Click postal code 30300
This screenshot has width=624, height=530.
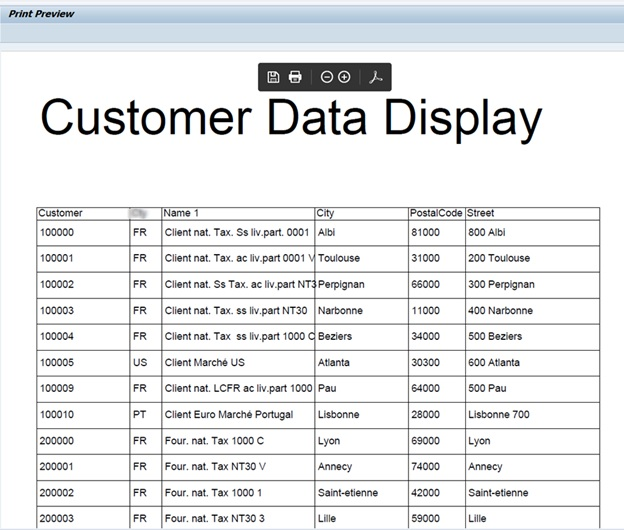[425, 362]
